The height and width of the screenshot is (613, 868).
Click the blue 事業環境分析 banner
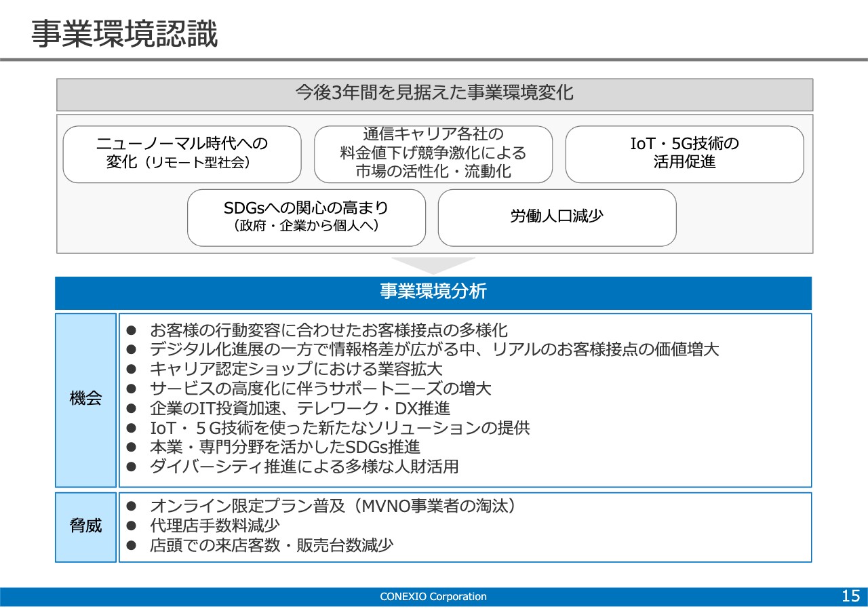click(x=433, y=293)
